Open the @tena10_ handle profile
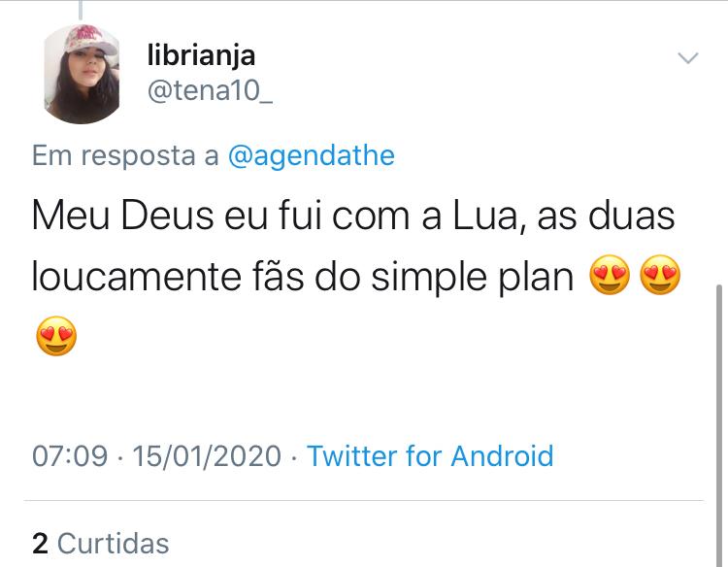 point(209,91)
